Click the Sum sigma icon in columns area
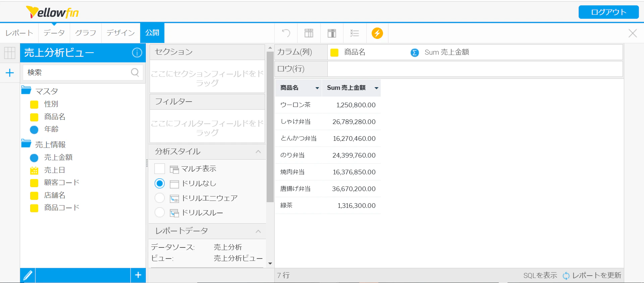The width and height of the screenshot is (644, 283). [415, 53]
